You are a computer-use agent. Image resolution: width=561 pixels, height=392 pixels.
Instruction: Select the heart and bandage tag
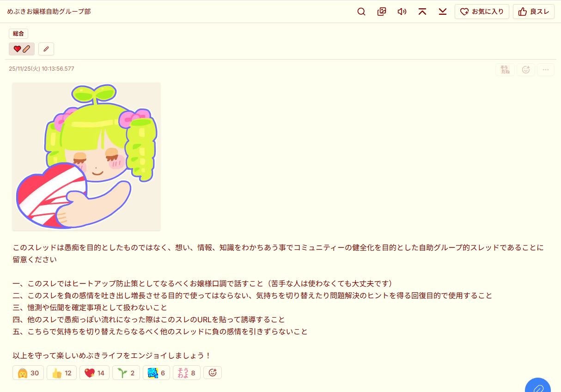pos(22,49)
